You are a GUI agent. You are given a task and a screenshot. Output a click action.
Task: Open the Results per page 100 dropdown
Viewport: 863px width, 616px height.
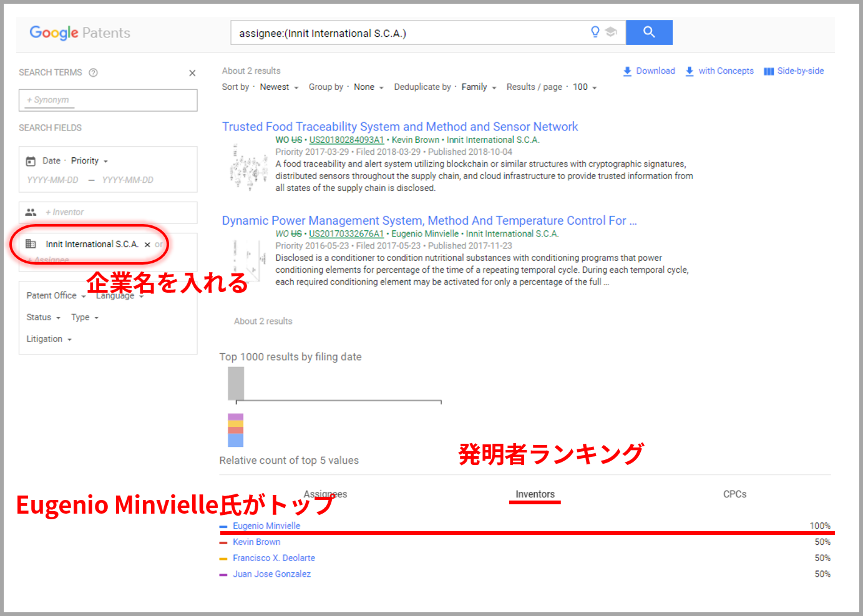tap(585, 87)
